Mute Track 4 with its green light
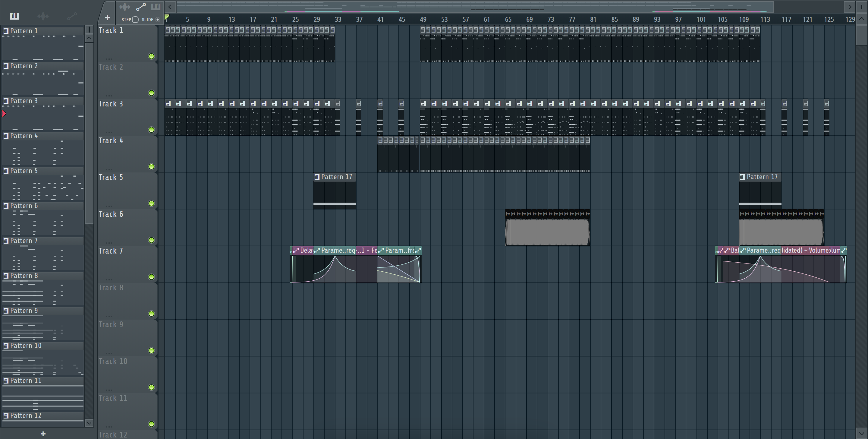Viewport: 868px width, 439px height. pos(151,166)
